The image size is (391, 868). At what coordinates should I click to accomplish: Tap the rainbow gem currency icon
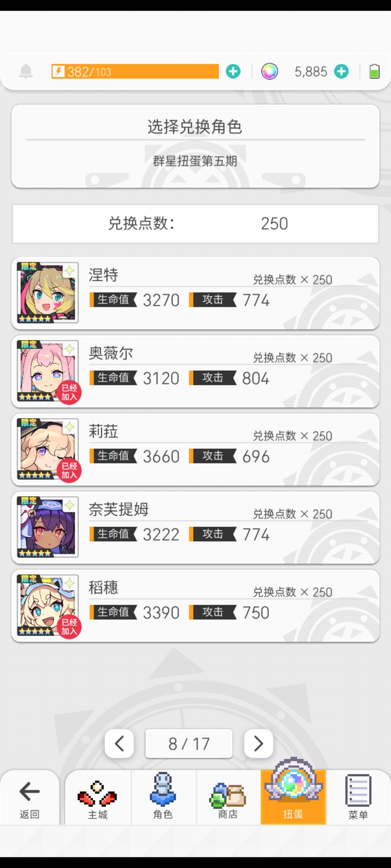270,71
